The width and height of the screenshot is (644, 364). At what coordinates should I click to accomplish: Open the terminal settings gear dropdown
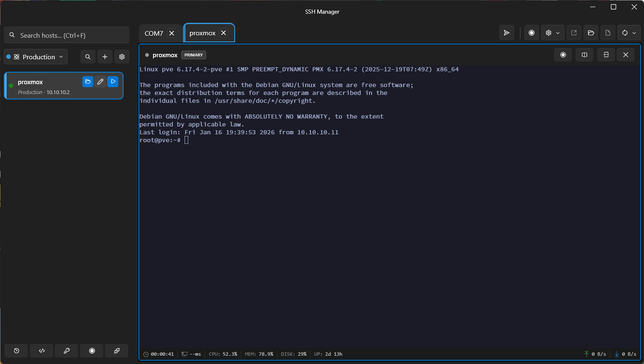(x=552, y=33)
